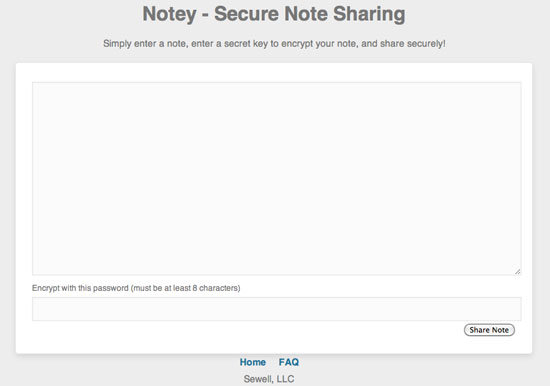Click the 'Encrypt with this' label start

coord(61,288)
